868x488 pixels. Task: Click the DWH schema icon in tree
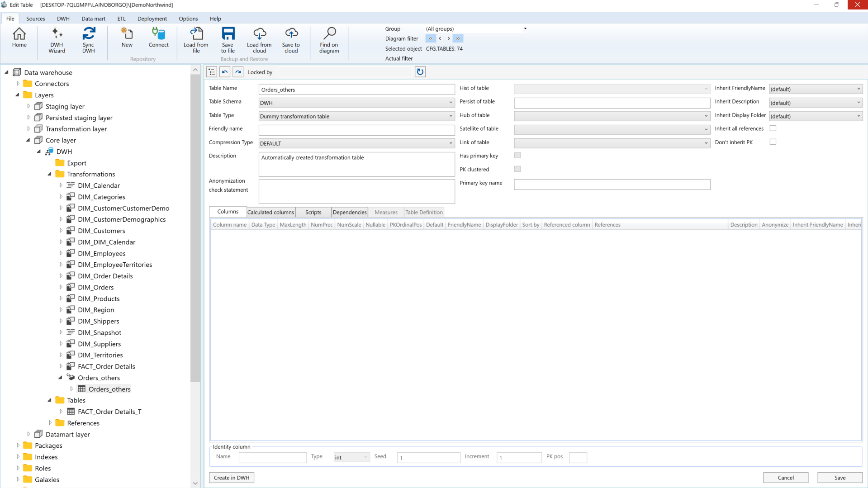click(49, 152)
